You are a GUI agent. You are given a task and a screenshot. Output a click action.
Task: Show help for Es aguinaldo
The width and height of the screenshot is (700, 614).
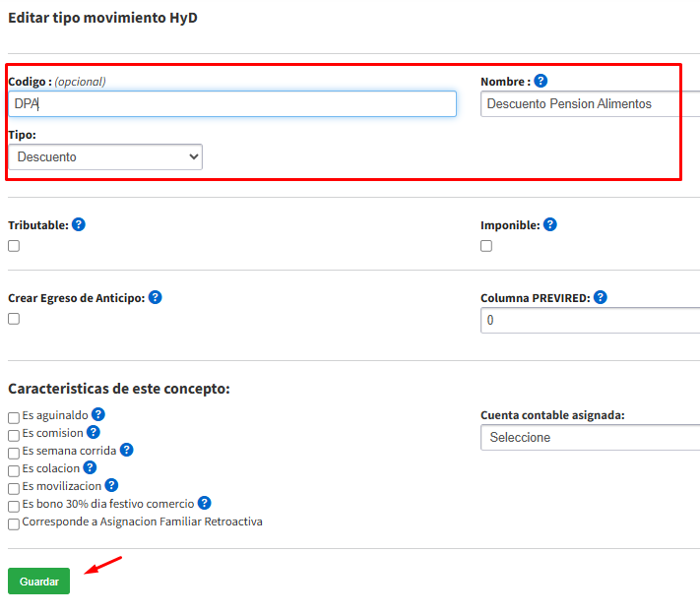click(98, 415)
